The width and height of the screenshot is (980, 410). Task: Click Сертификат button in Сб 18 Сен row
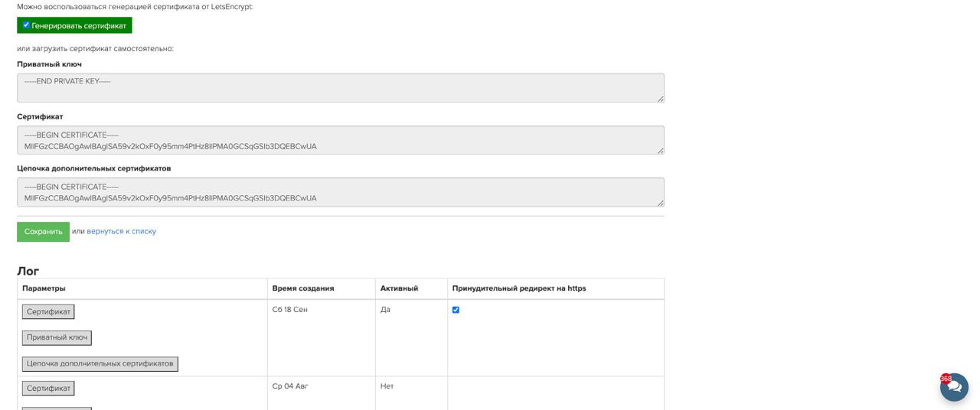point(48,312)
